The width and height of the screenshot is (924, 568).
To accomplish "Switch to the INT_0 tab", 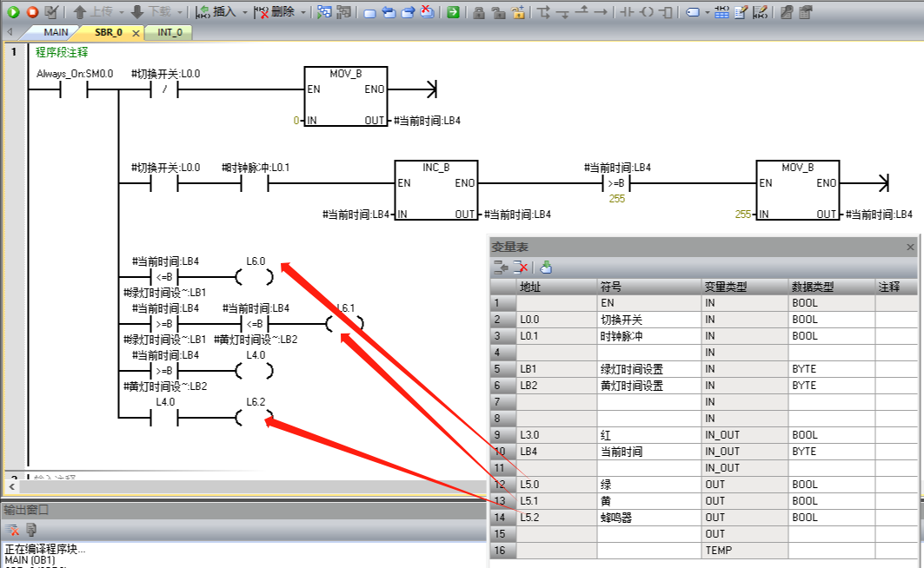I will tap(170, 32).
